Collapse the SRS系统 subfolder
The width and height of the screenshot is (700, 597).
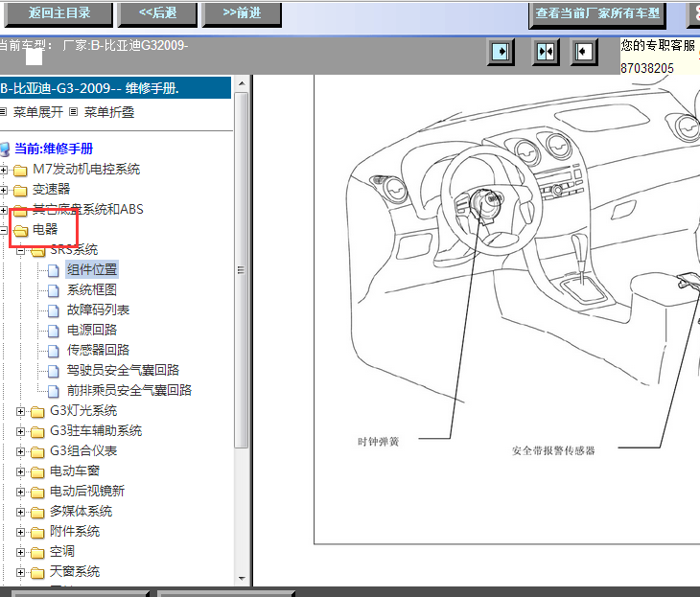click(x=20, y=251)
